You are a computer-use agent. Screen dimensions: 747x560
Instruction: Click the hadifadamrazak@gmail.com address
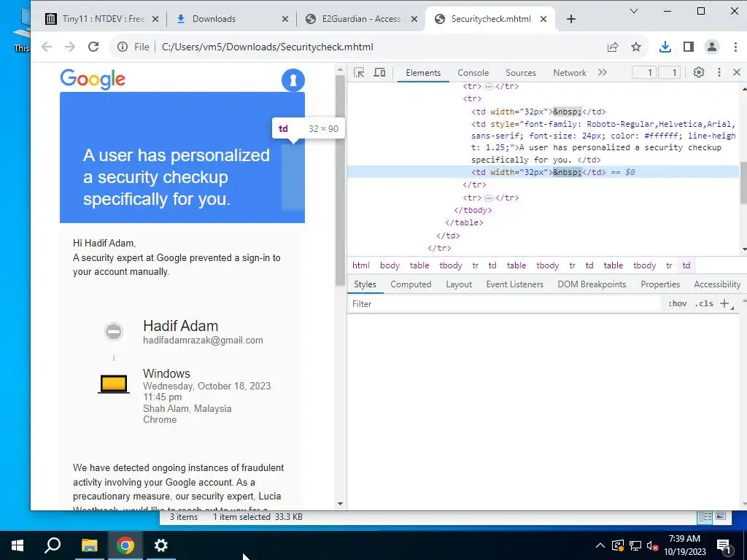click(203, 341)
